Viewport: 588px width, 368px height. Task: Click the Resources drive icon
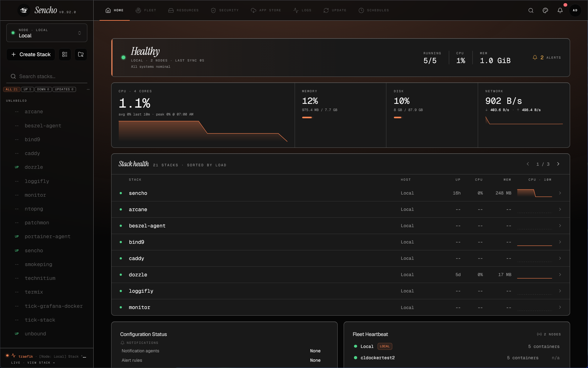click(x=171, y=10)
